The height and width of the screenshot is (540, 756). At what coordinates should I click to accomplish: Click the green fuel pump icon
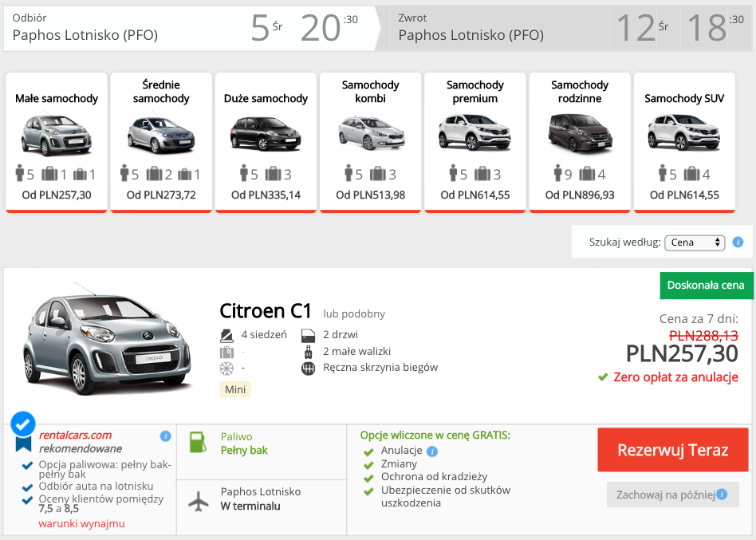[198, 442]
